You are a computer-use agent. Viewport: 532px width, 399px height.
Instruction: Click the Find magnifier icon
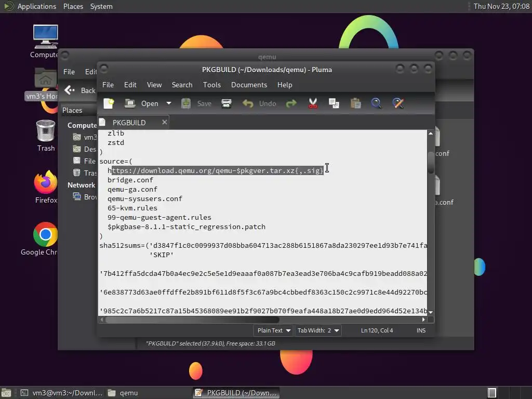tap(376, 103)
